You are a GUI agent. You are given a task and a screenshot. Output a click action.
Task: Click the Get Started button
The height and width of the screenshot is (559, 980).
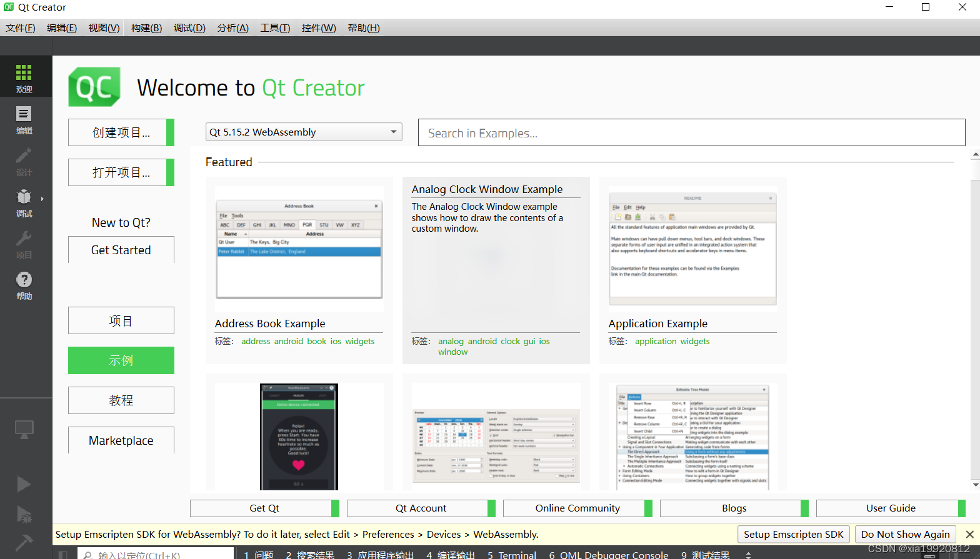point(121,250)
